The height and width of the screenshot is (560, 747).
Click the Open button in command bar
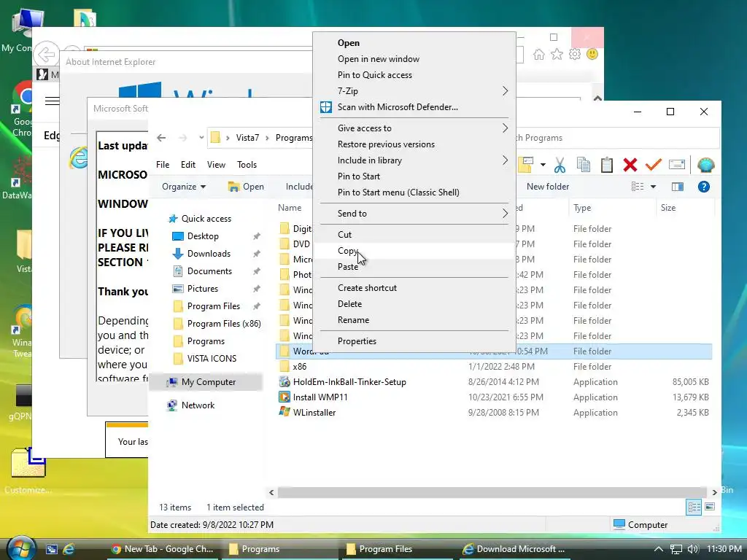tap(246, 187)
